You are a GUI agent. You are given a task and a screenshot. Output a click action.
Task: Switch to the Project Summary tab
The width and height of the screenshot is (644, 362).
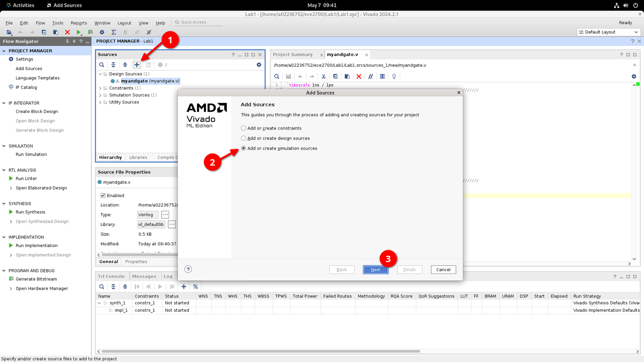(x=293, y=55)
